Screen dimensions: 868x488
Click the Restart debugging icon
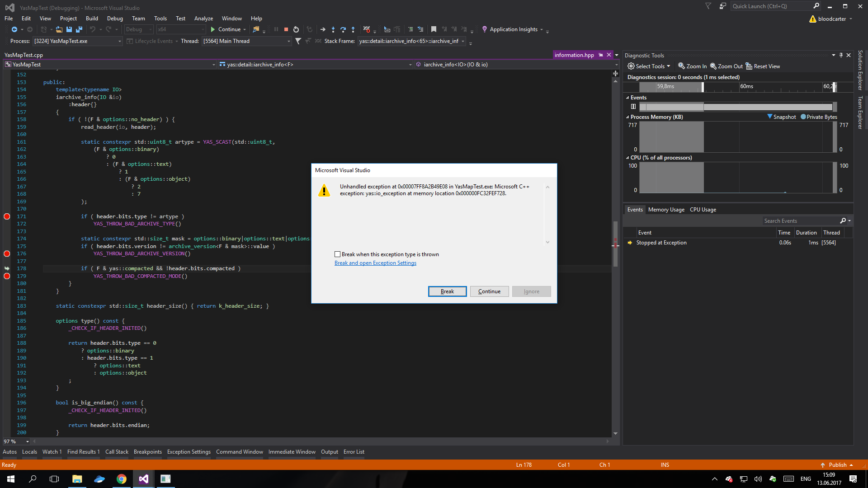(x=296, y=29)
